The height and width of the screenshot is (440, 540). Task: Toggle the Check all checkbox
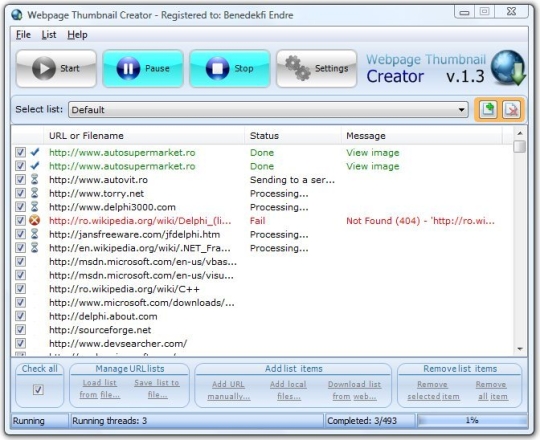click(x=38, y=390)
